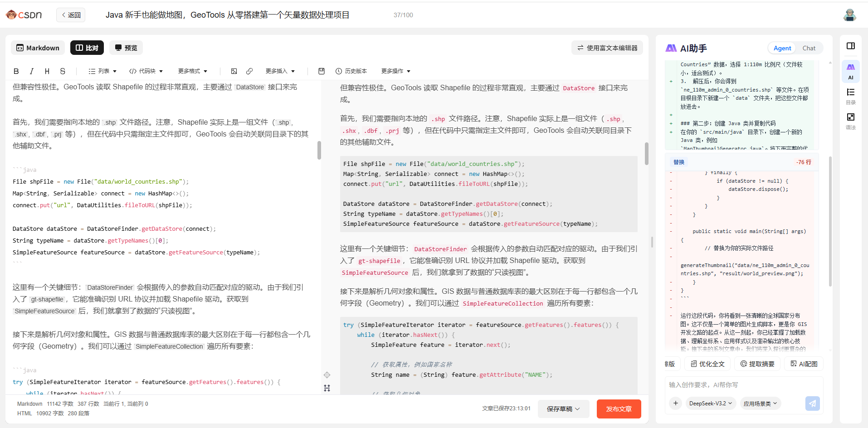
Task: Open the 列表 list dropdown
Action: point(102,71)
